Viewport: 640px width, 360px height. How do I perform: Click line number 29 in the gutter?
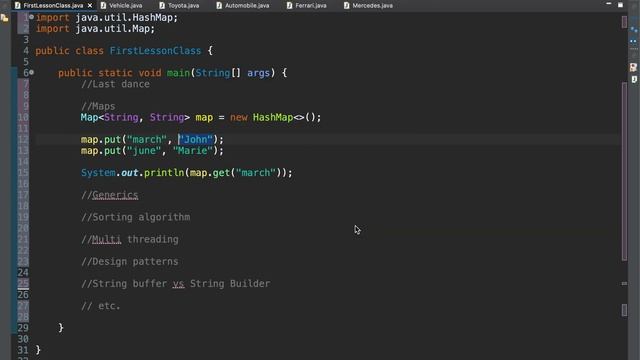pos(23,328)
